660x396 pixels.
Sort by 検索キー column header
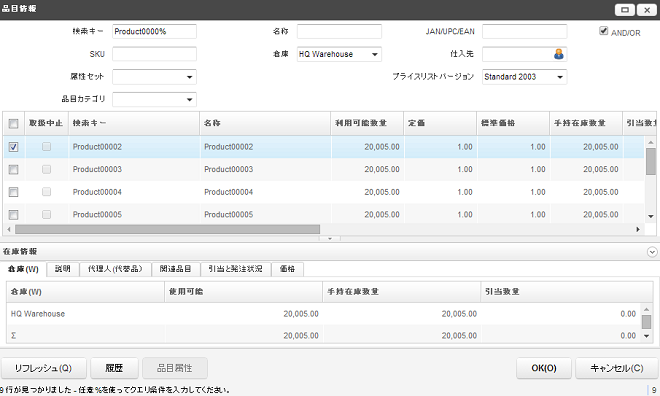(134, 123)
